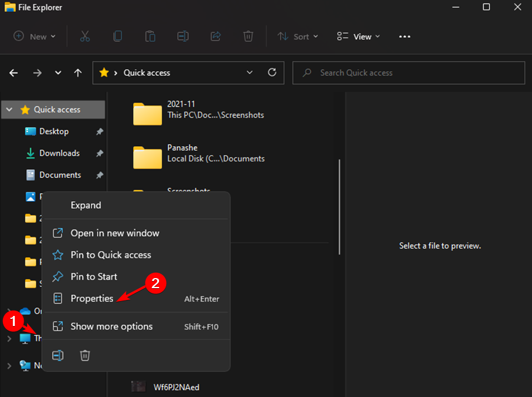
Task: Click the breadcrumb chevron before Quick access
Action: (x=116, y=73)
